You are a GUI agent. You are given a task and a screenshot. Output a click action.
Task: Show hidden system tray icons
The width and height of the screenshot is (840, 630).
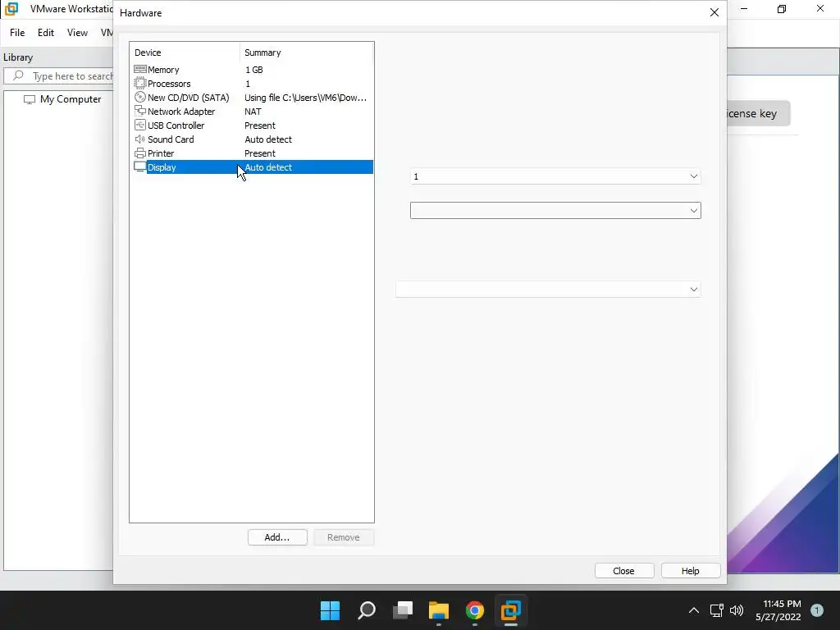click(x=694, y=610)
